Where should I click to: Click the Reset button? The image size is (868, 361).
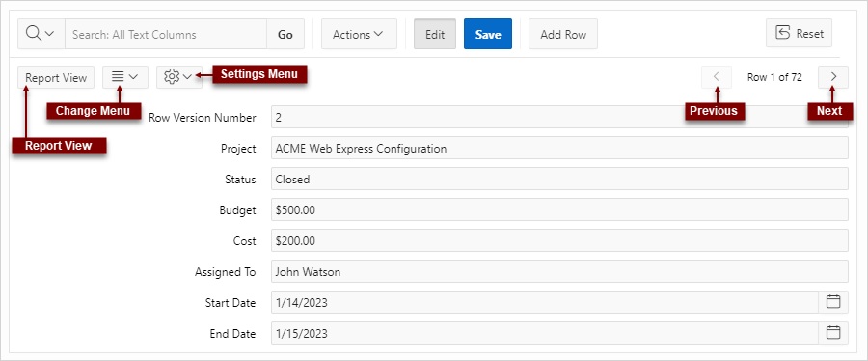[x=799, y=33]
